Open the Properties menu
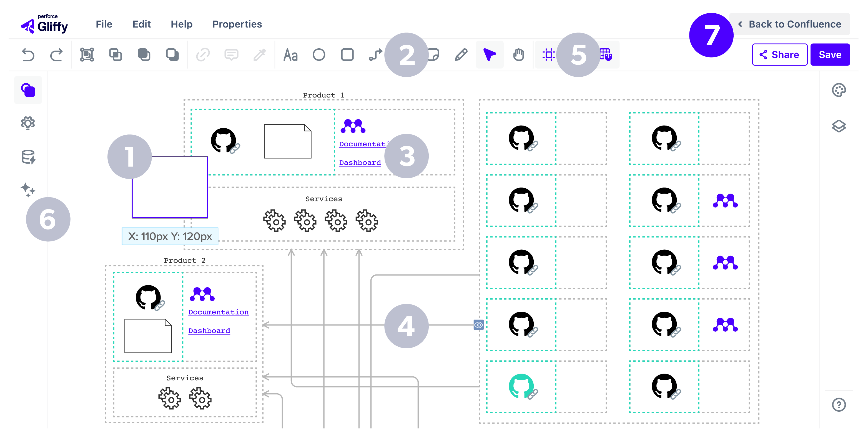The width and height of the screenshot is (868, 440). coord(237,24)
